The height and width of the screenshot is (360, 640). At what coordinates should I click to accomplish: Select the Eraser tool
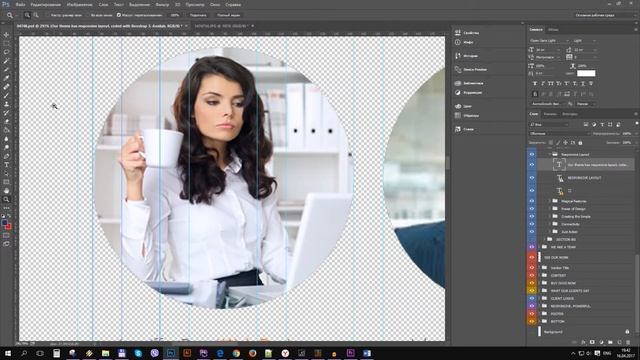(x=6, y=122)
